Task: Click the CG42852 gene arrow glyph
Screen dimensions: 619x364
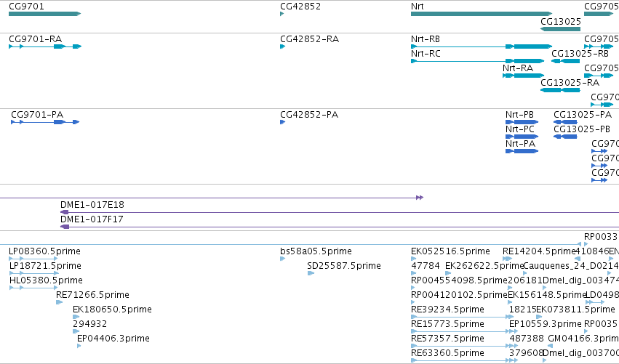Action: [282, 14]
